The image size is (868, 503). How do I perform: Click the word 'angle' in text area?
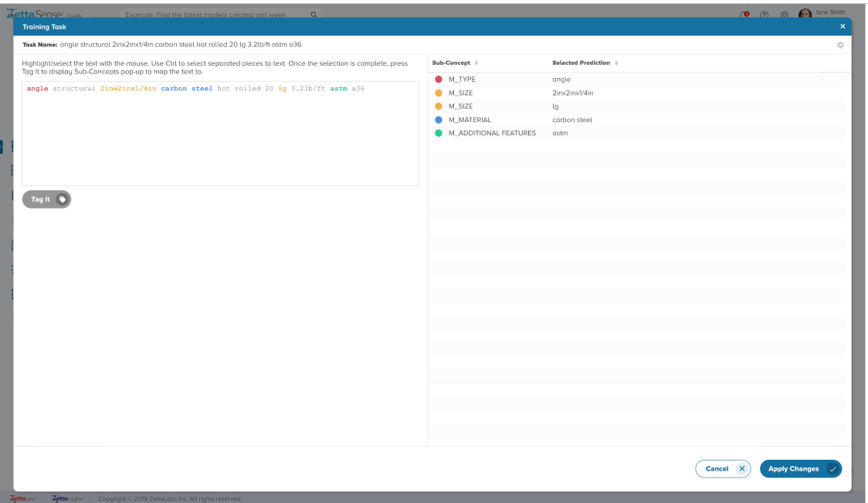coord(37,89)
